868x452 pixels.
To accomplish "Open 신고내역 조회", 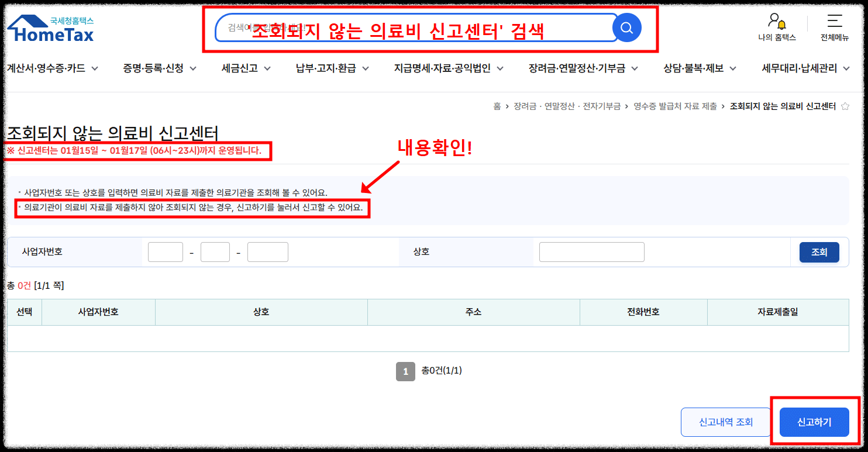I will 726,422.
